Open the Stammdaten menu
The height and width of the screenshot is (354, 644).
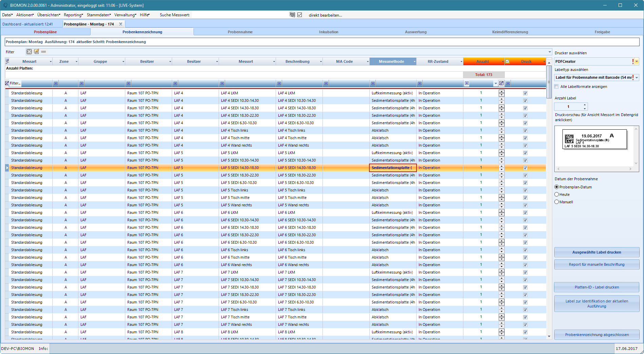tap(99, 15)
